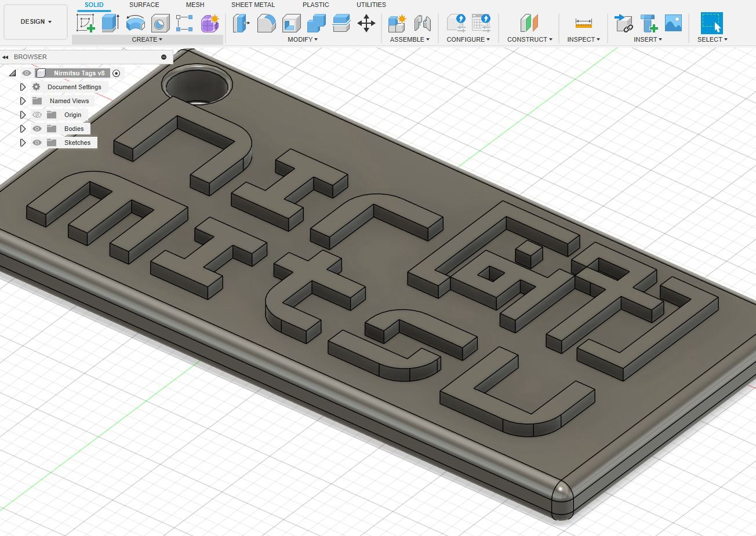Show the Origin folder via eye icon
This screenshot has height=536, width=756.
pyautogui.click(x=37, y=115)
